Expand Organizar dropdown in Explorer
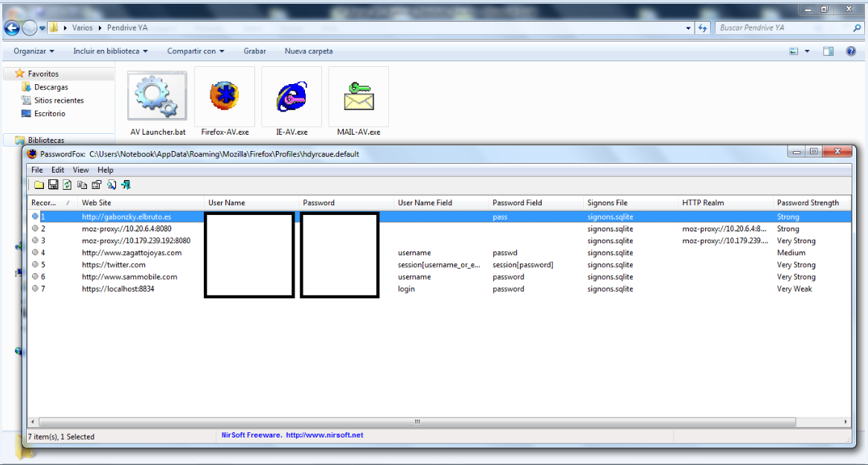The image size is (868, 465). [34, 51]
